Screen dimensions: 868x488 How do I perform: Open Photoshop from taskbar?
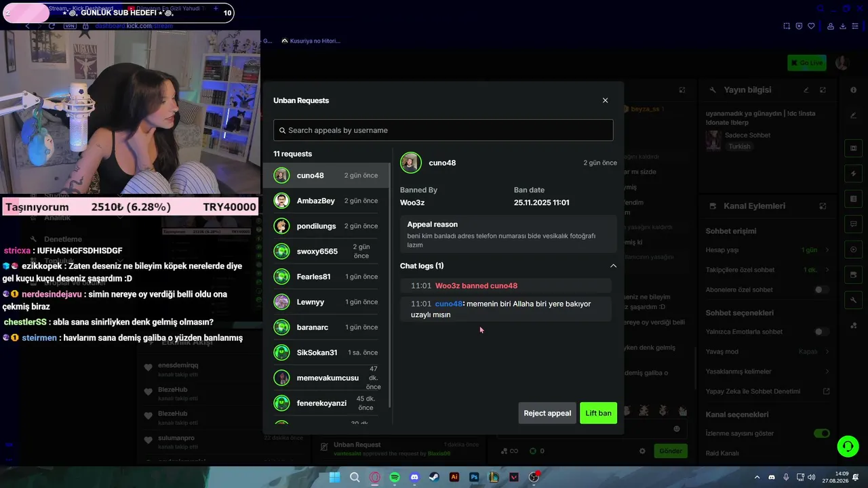pos(474,477)
